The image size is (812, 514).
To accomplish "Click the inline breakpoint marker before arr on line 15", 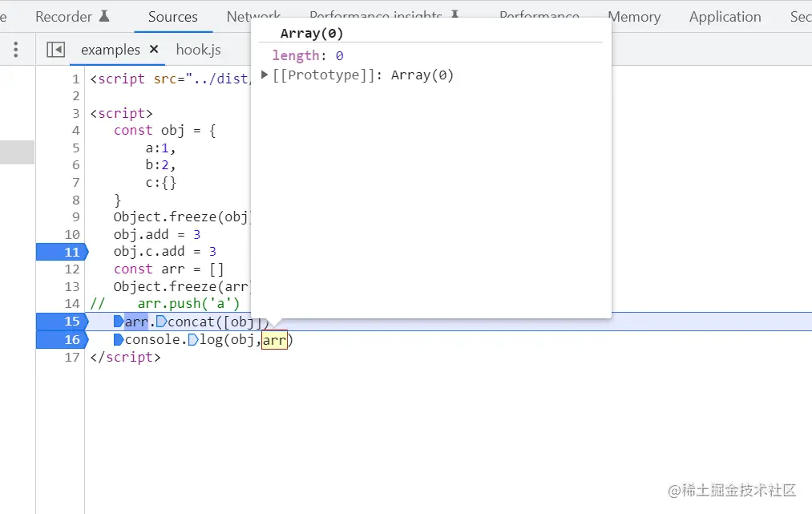I will click(x=119, y=322).
